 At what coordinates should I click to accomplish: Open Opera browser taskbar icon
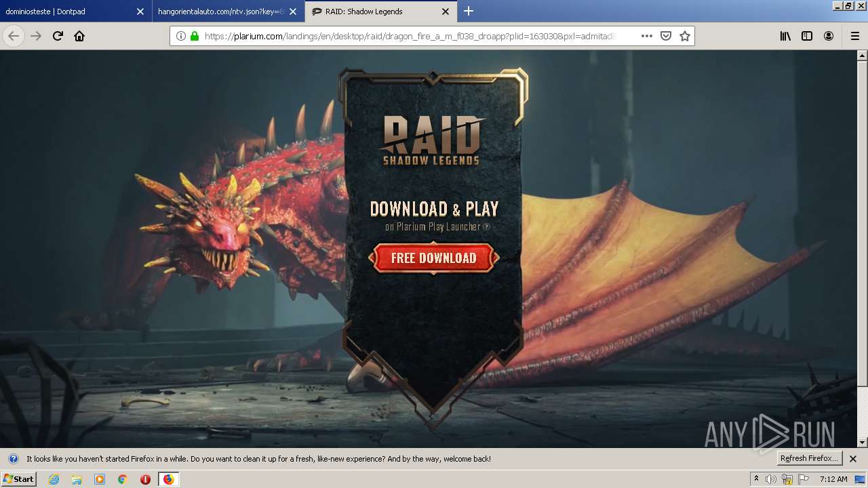[x=145, y=479]
